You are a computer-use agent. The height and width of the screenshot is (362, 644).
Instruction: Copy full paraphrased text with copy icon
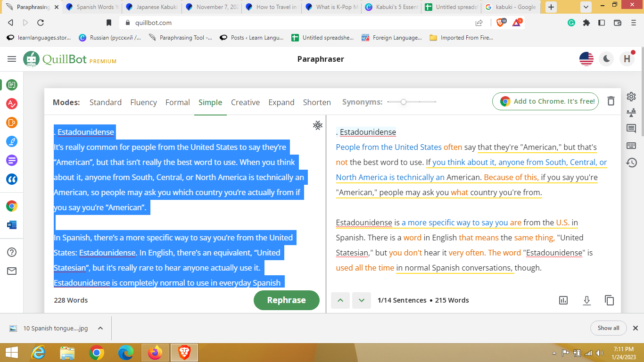[609, 300]
